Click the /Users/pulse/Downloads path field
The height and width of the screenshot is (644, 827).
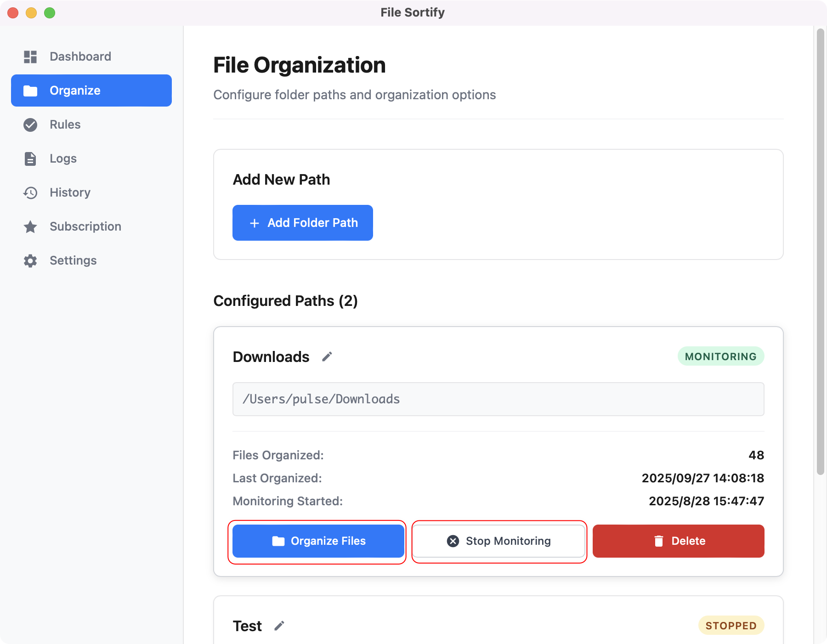coord(498,399)
